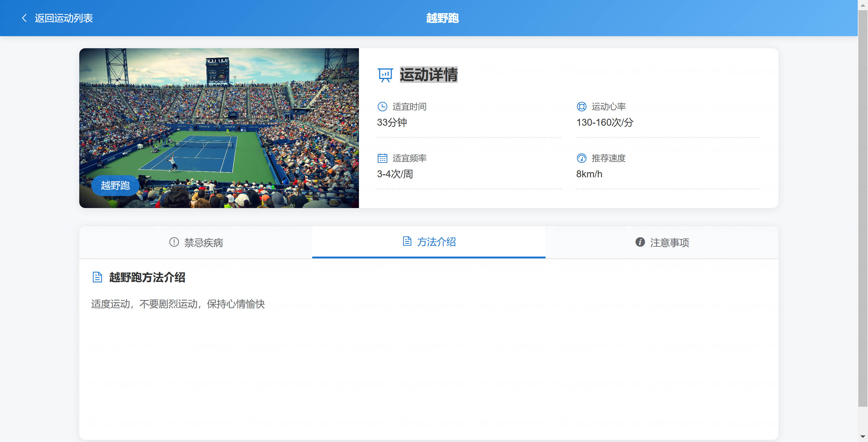868x442 pixels.
Task: Click the 越野跑 badge on the photo
Action: [x=115, y=185]
